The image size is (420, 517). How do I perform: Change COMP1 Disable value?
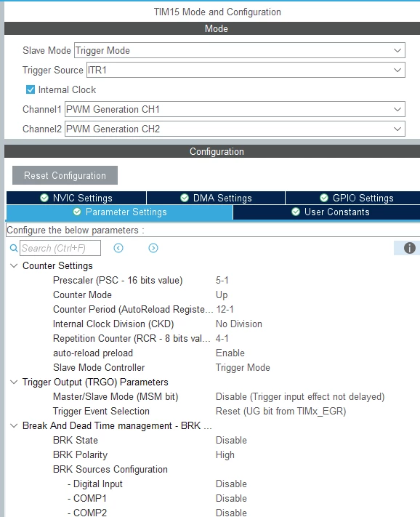pos(231,498)
